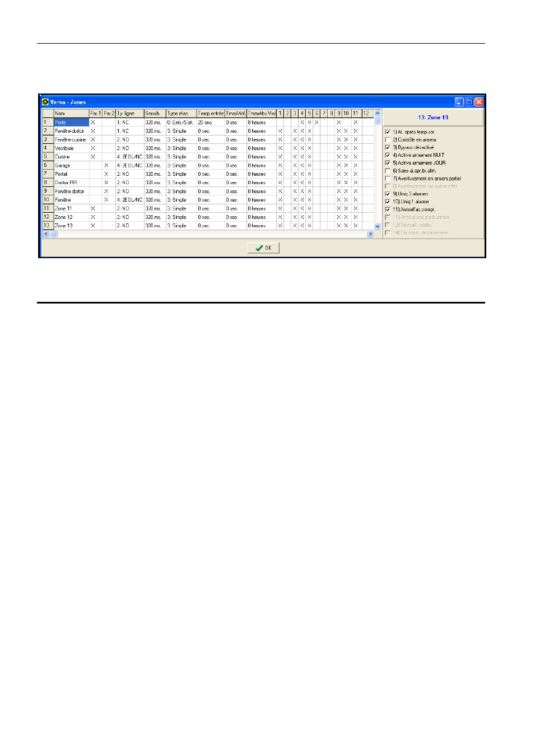This screenshot has width=535, height=756.
Task: Select the 'Porte' name cell in row 1
Action: 71,122
